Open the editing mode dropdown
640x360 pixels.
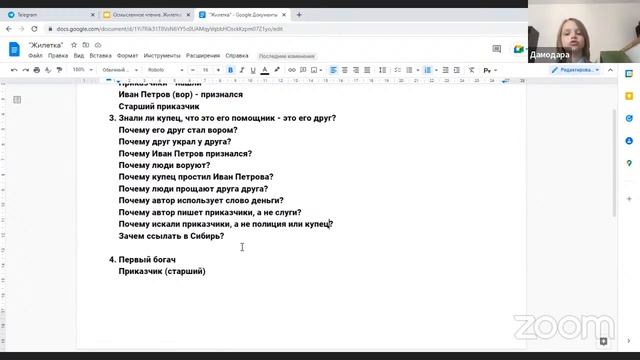point(575,70)
